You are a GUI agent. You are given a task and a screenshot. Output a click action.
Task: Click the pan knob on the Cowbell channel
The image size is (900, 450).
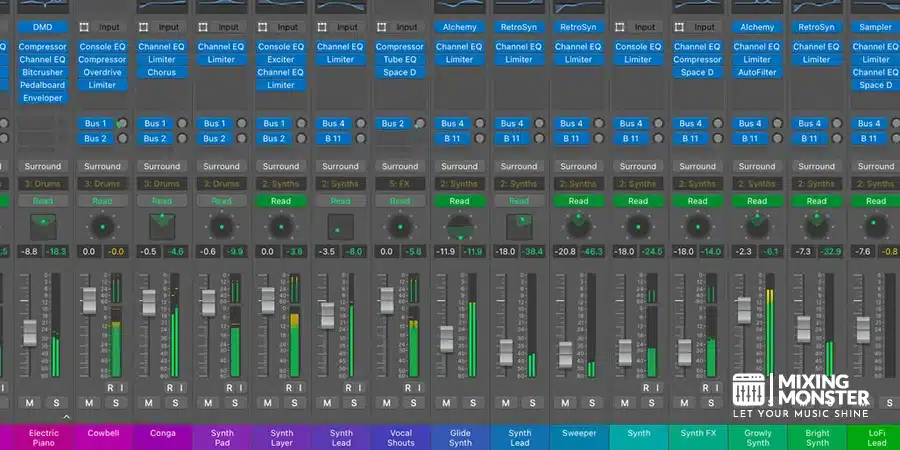point(102,225)
